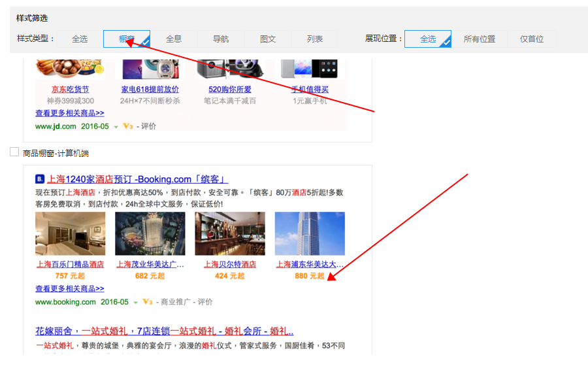Open the 上海百乐门精品酒店 link
Image resolution: width=588 pixels, height=389 pixels.
pyautogui.click(x=70, y=265)
